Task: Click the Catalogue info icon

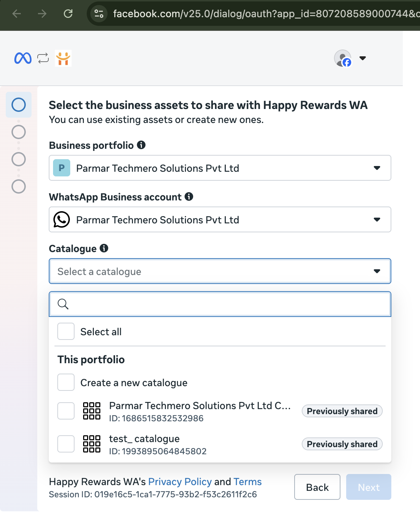Action: coord(104,248)
